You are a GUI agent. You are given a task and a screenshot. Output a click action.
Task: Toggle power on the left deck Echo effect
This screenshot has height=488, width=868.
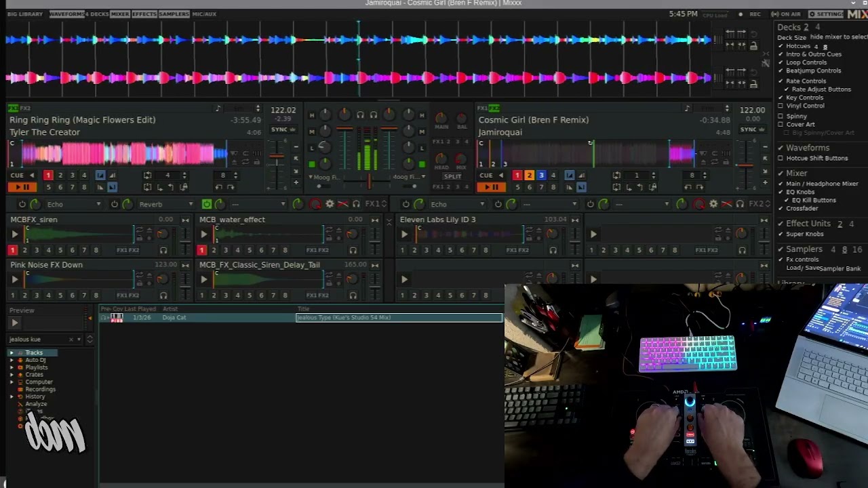tap(22, 204)
